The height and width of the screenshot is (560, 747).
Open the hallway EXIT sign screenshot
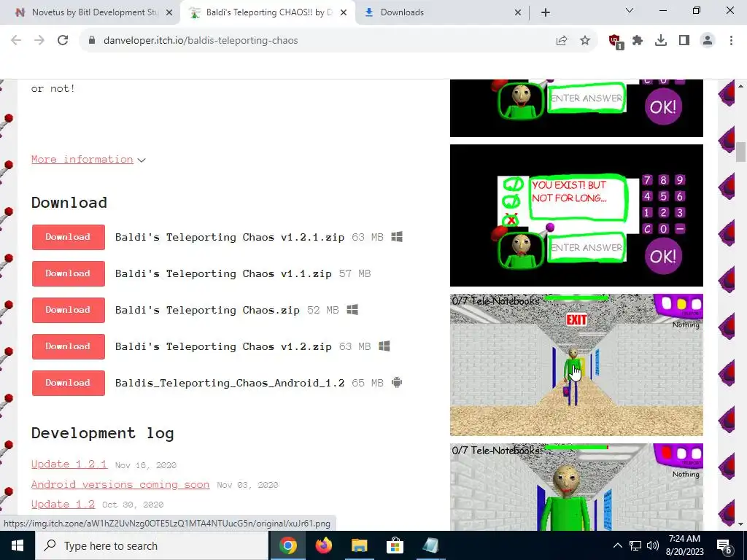tap(576, 365)
